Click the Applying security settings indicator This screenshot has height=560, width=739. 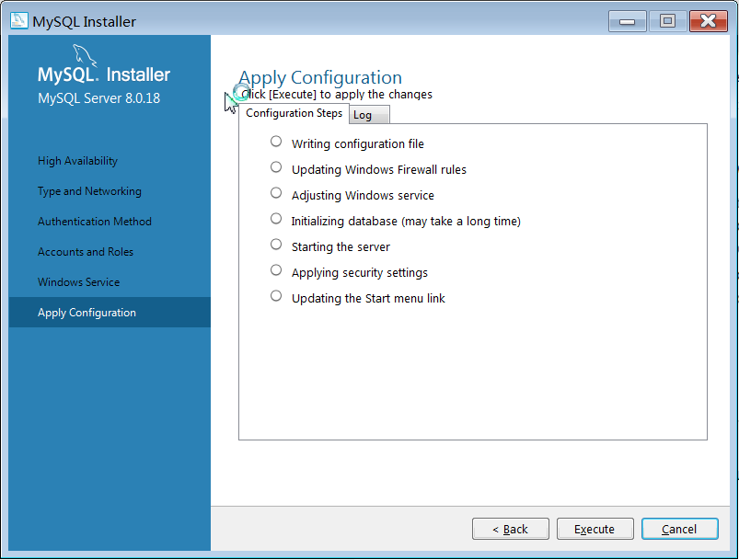pos(276,270)
